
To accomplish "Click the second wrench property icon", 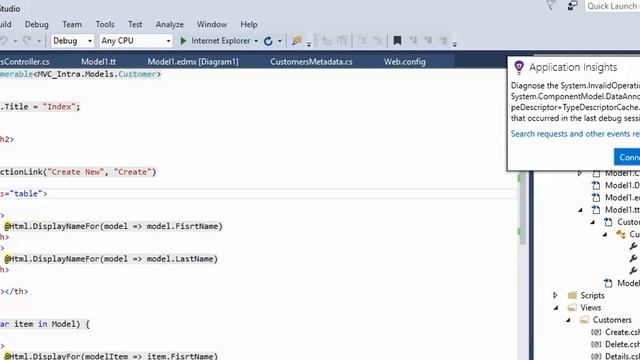I will (633, 258).
